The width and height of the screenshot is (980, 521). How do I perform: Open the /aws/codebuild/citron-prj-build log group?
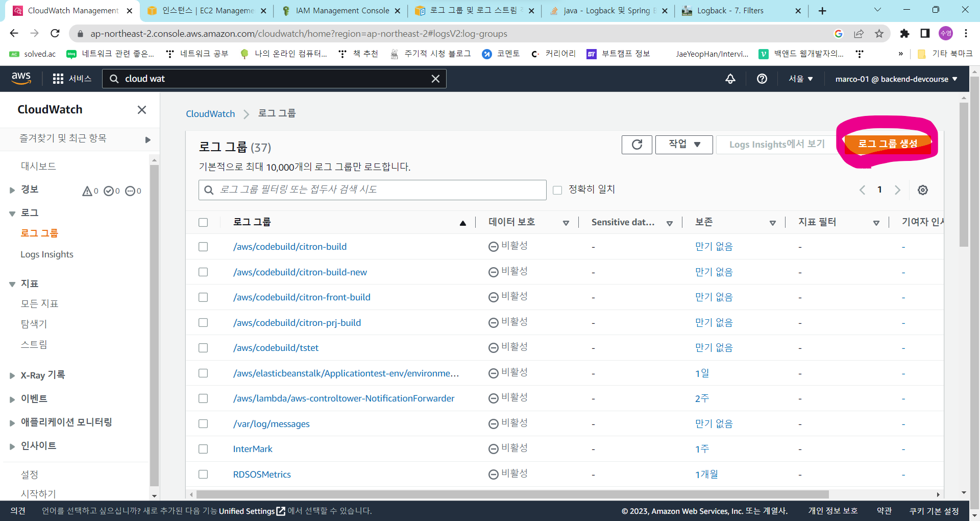click(x=297, y=323)
